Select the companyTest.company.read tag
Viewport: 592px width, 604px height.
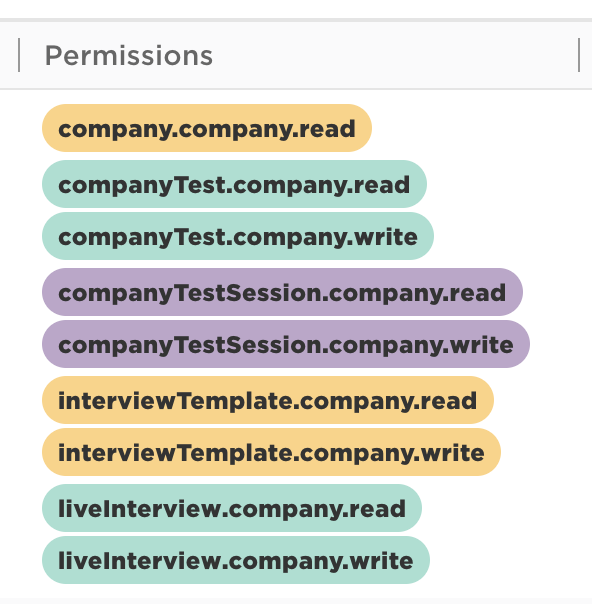tap(234, 184)
